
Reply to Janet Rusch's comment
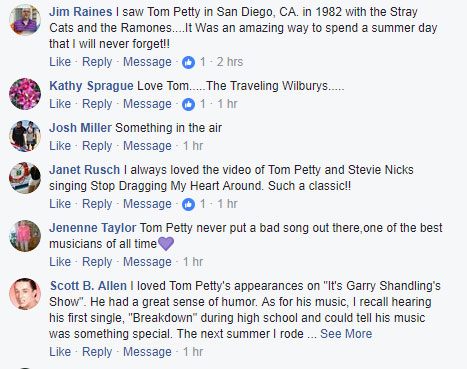97,204
